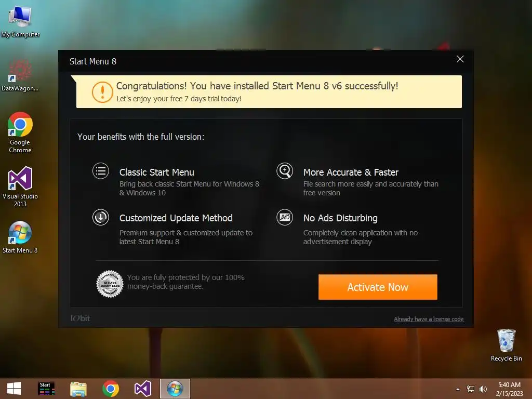Show hidden system tray icons

pyautogui.click(x=458, y=389)
